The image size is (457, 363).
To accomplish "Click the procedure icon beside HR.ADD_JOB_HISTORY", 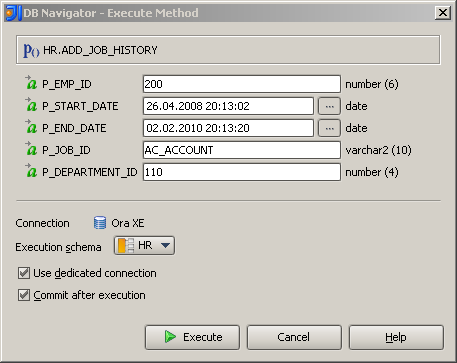I will point(31,50).
